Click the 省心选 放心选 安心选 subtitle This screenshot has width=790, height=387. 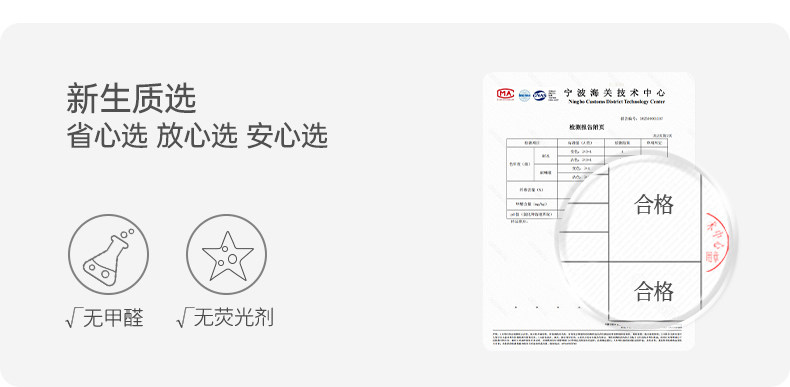[x=197, y=136]
